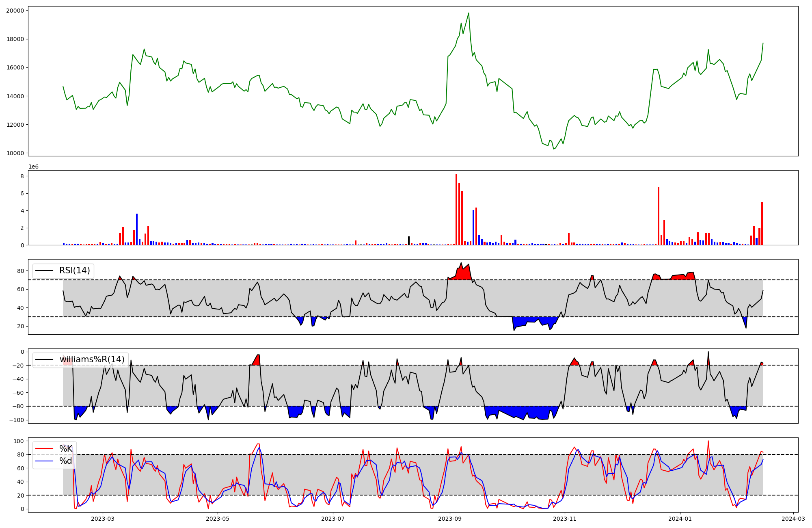Click the 1e6 volume scale label
Screen dimensions: 812x528
pos(33,167)
